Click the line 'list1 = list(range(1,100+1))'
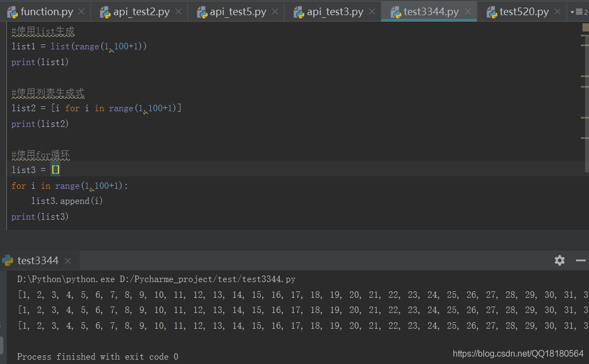 click(x=79, y=47)
